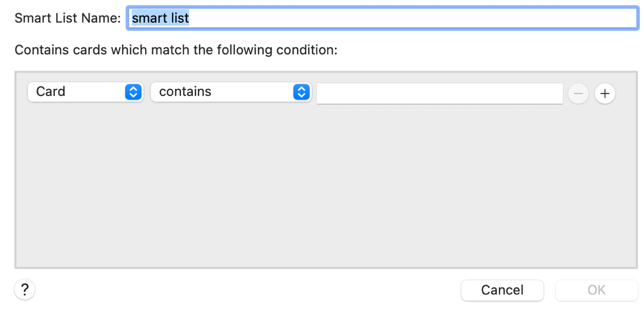Click blank dialog area between help and Cancel
This screenshot has width=644, height=311.
click(x=242, y=290)
